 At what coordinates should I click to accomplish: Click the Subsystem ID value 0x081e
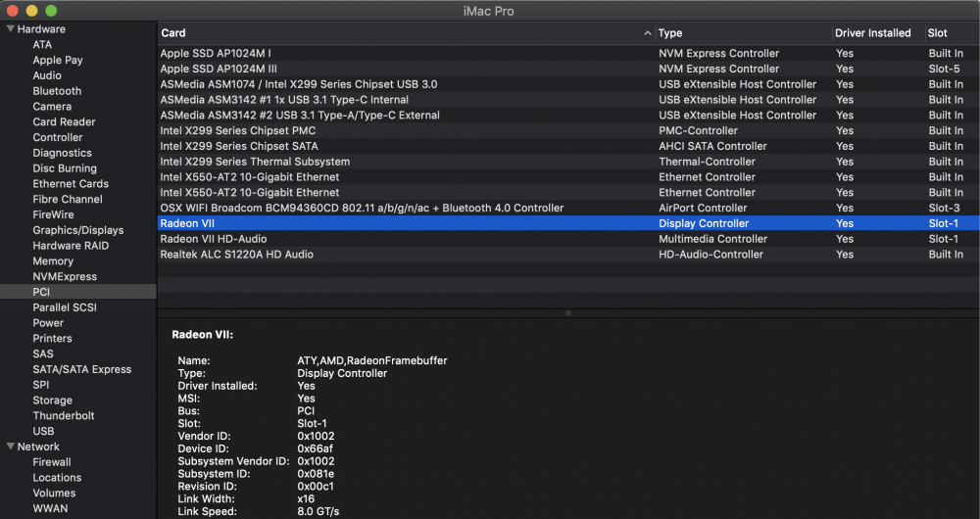[x=316, y=473]
